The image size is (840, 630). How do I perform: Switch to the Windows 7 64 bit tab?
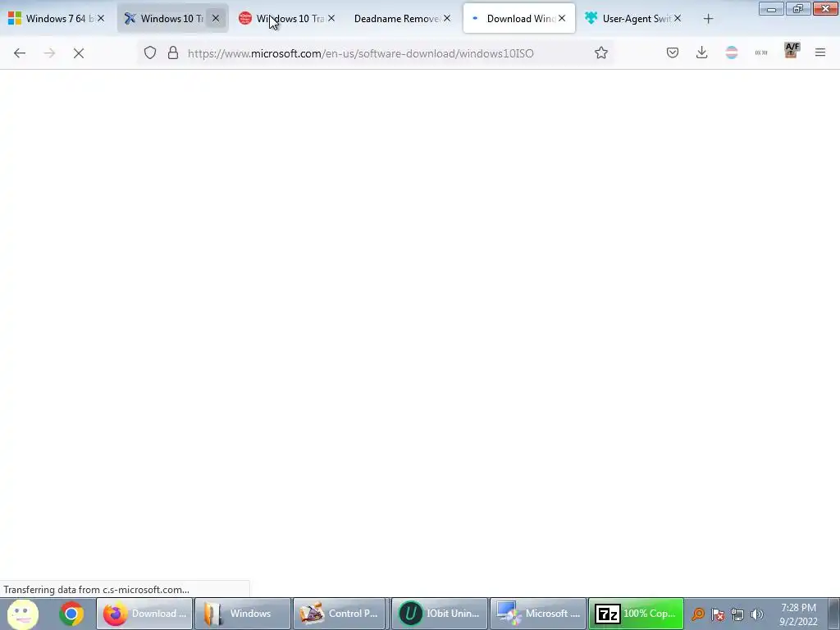point(57,18)
